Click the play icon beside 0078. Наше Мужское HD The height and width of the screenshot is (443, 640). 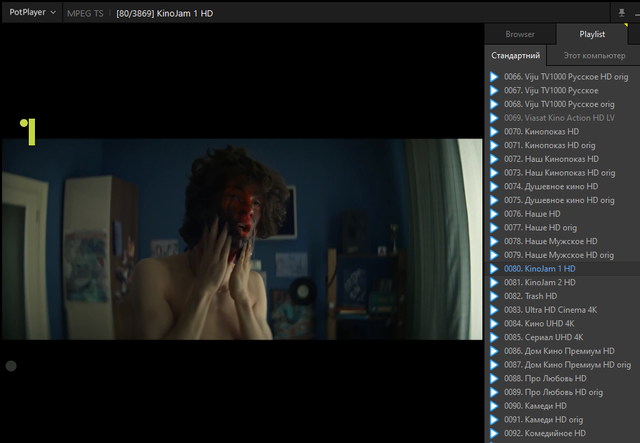(494, 241)
